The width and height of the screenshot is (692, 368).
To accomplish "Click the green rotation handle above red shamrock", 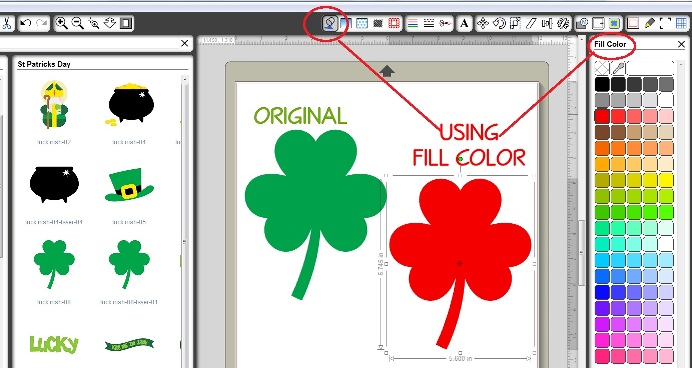I will 460,159.
